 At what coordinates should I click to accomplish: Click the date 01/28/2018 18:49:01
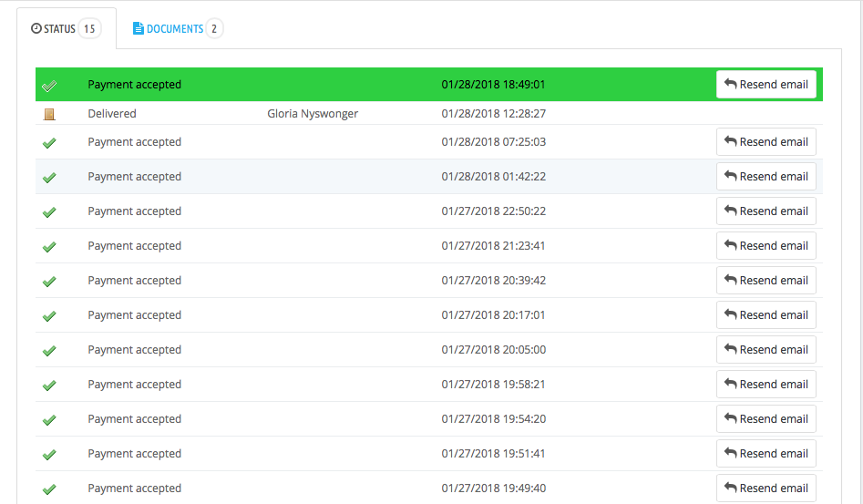click(493, 84)
